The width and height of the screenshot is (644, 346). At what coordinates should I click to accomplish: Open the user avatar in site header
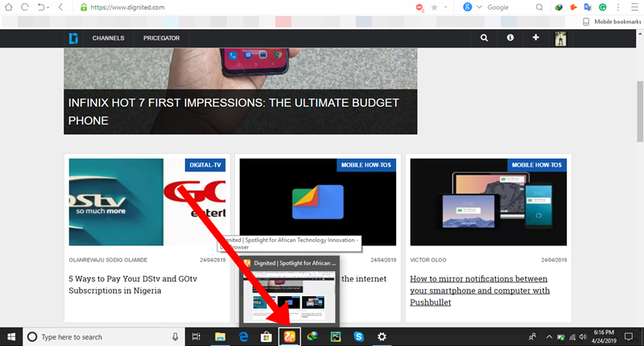tap(560, 39)
